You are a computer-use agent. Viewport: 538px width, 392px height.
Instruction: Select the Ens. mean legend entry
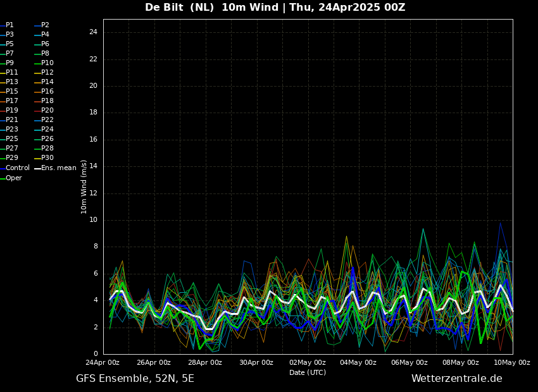(x=58, y=168)
